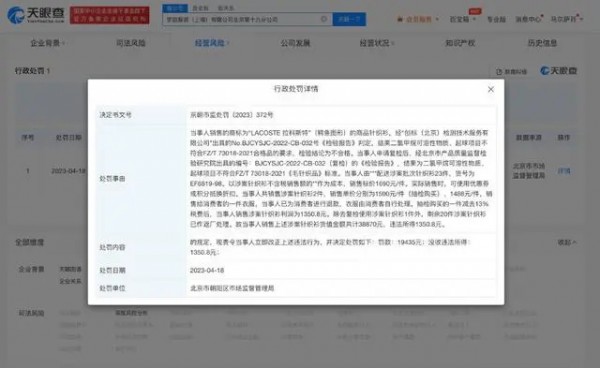Click the 决定书文号 label in the dialog
The height and width of the screenshot is (368, 600).
tap(116, 115)
